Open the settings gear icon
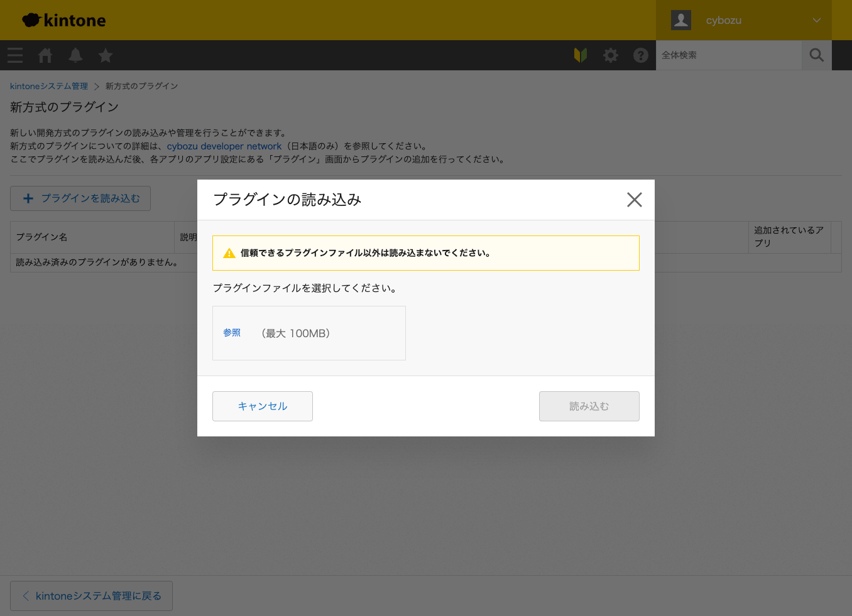Screen dimensions: 852x616 click(x=611, y=55)
